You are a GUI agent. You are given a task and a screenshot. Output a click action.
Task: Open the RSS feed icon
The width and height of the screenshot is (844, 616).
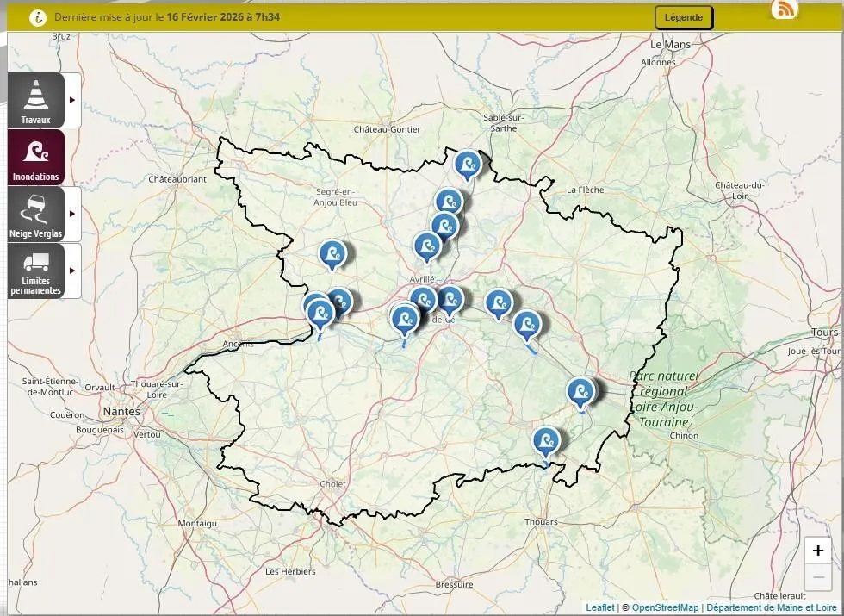coord(785,9)
